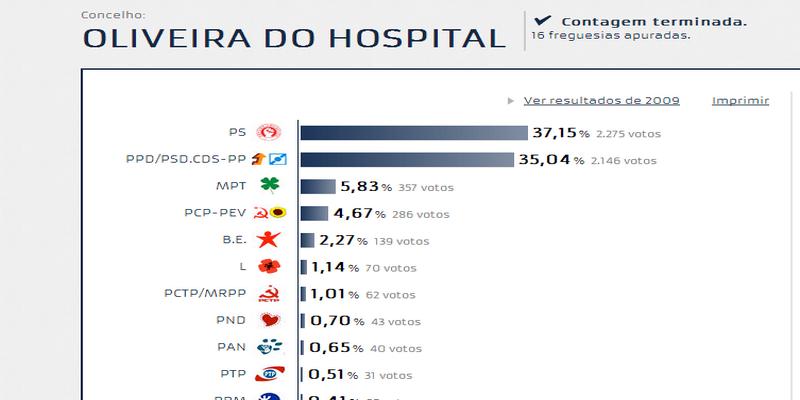Screen dimensions: 800x400
Task: Click the PCTP/MRPP red flag logo
Action: [x=269, y=294]
